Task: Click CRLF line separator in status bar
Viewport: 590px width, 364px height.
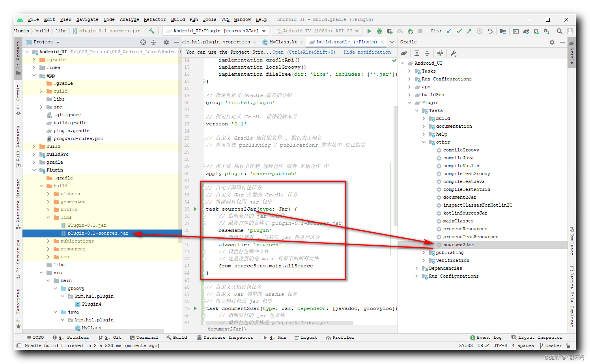Action: pyautogui.click(x=483, y=345)
